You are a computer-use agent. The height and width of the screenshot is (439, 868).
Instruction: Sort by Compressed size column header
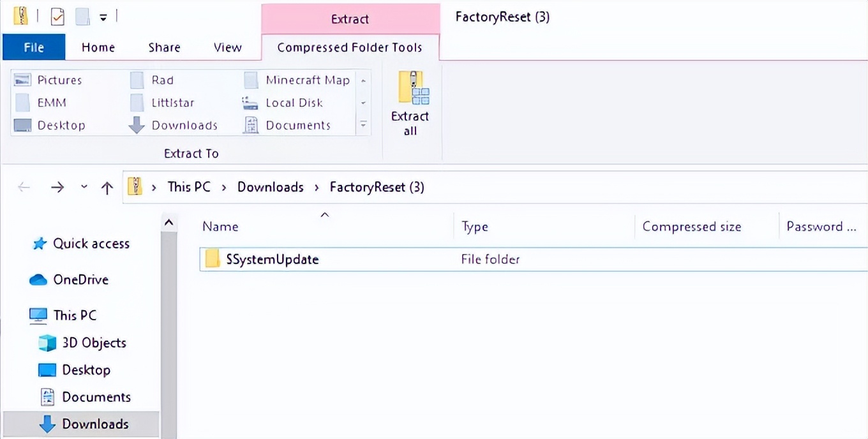691,227
